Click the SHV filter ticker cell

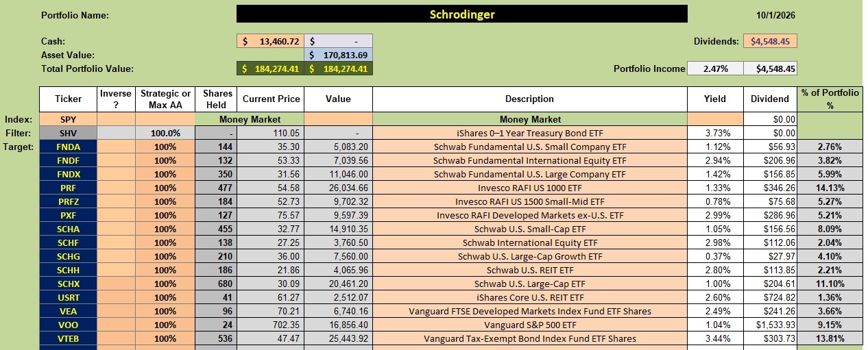[x=68, y=133]
